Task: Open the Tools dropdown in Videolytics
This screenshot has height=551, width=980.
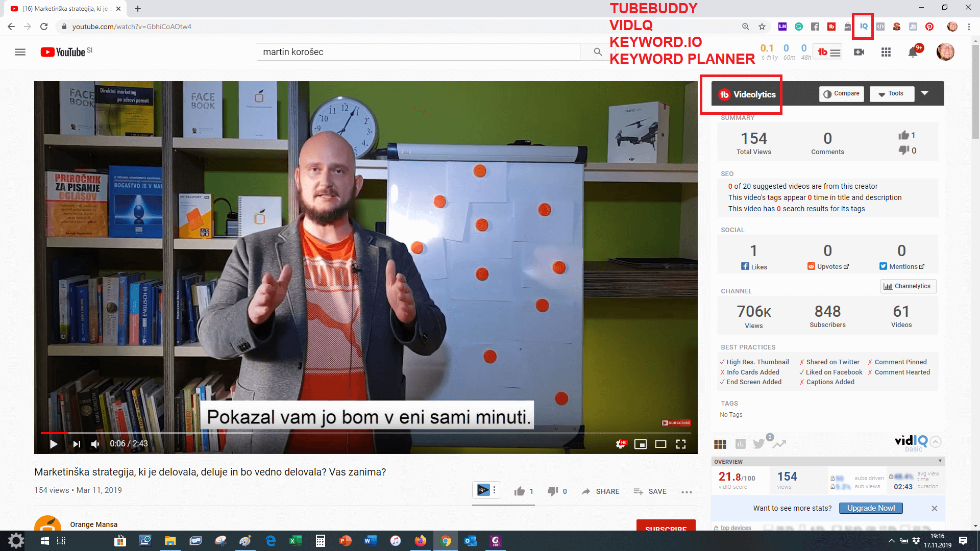Action: tap(891, 94)
